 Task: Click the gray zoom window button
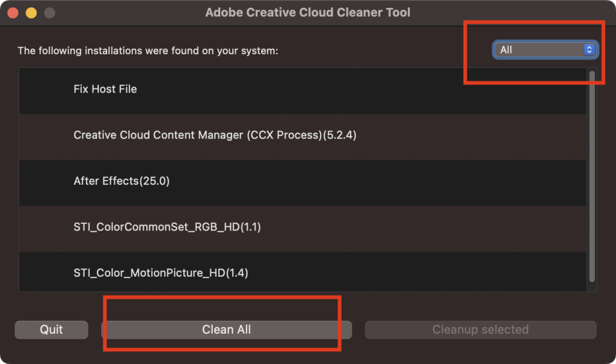49,13
